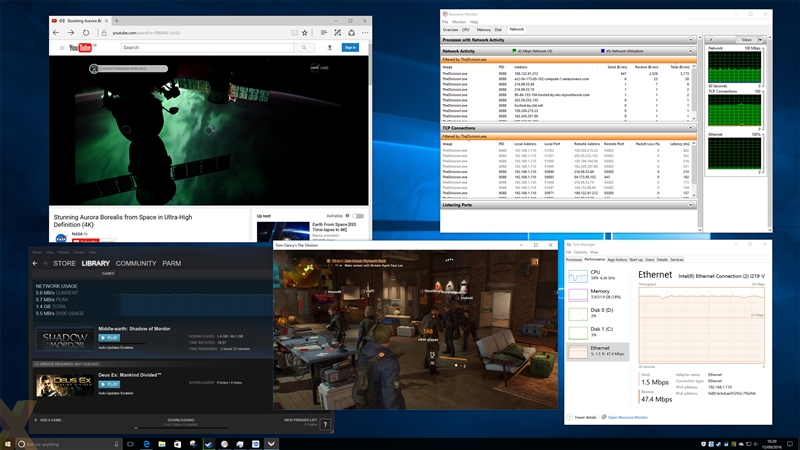Click the YouTube search magnifier button

tap(304, 47)
